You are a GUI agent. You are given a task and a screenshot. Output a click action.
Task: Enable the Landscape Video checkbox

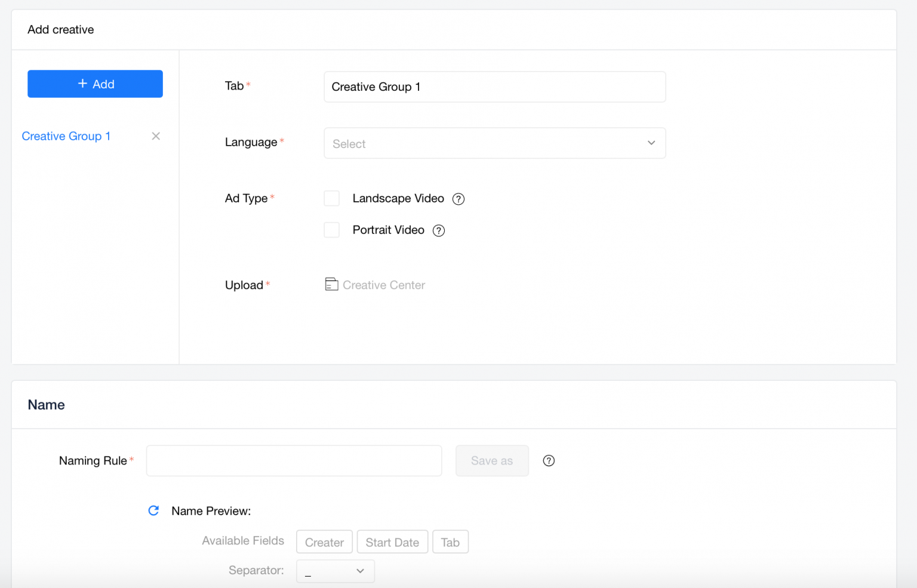[x=331, y=198]
